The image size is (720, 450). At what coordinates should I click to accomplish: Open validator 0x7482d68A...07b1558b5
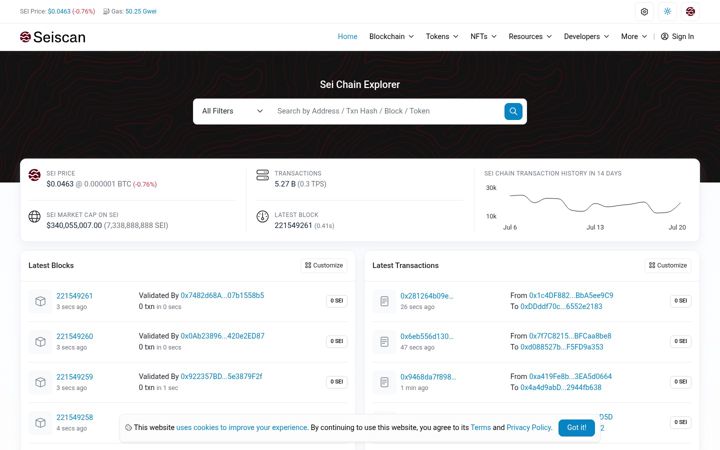pos(222,296)
